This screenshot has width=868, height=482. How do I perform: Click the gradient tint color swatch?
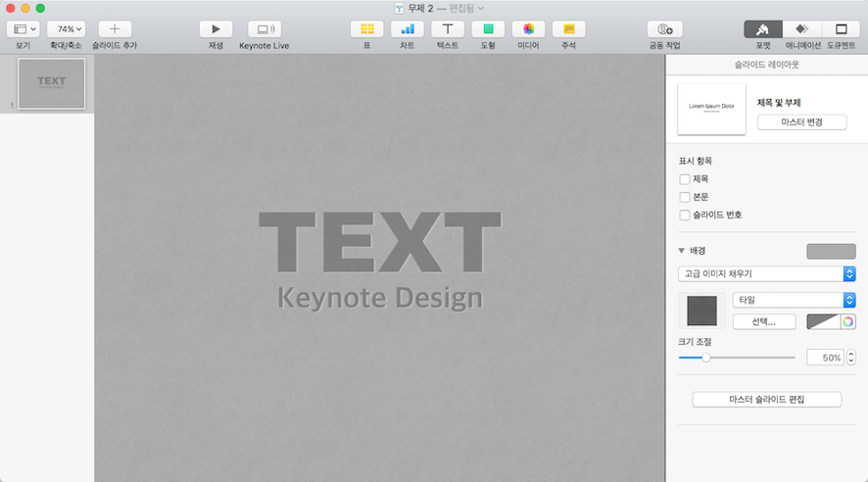tap(823, 321)
